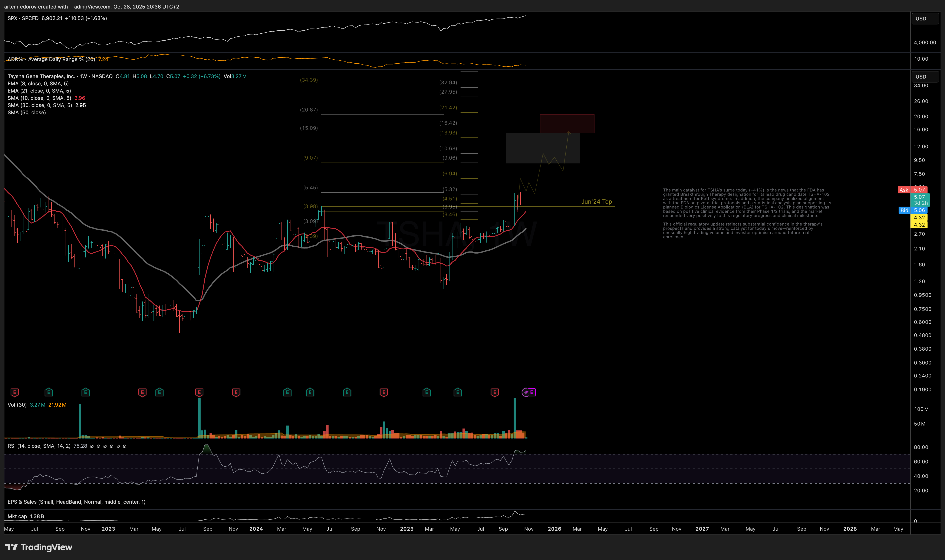Select the dark red rectangle drawing

pos(567,124)
